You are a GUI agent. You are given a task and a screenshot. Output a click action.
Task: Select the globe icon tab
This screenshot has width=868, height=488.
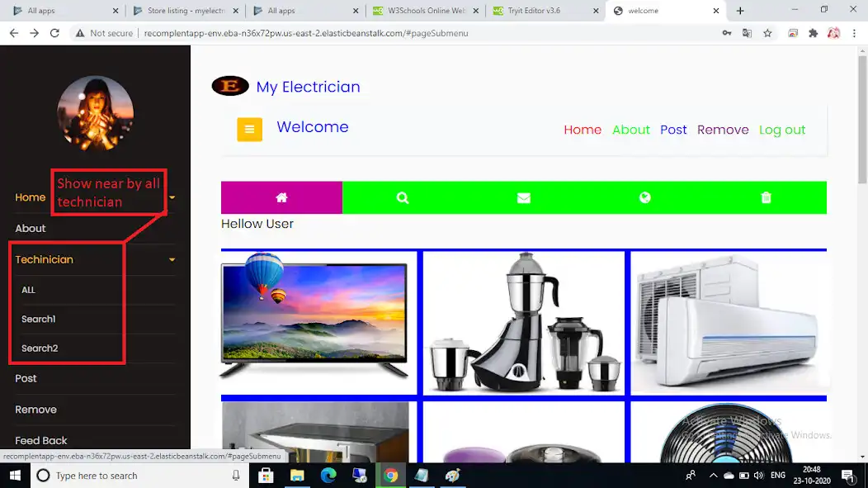coord(645,197)
